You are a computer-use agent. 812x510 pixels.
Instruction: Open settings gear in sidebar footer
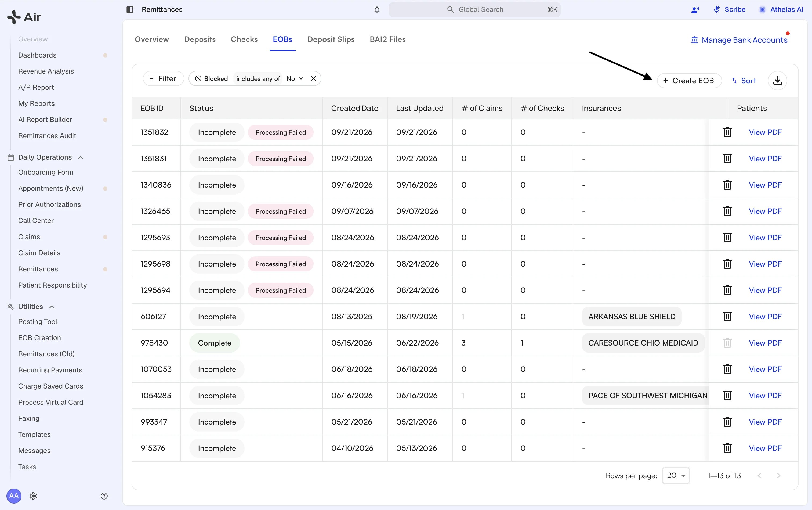[33, 496]
